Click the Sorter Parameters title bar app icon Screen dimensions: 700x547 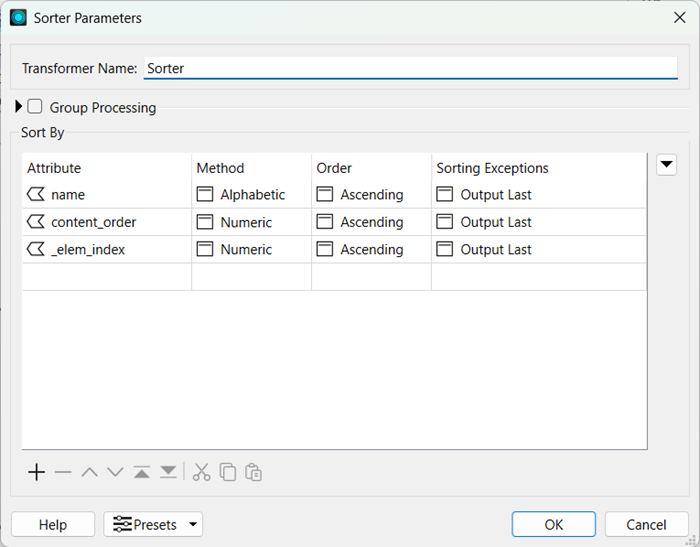[x=18, y=18]
